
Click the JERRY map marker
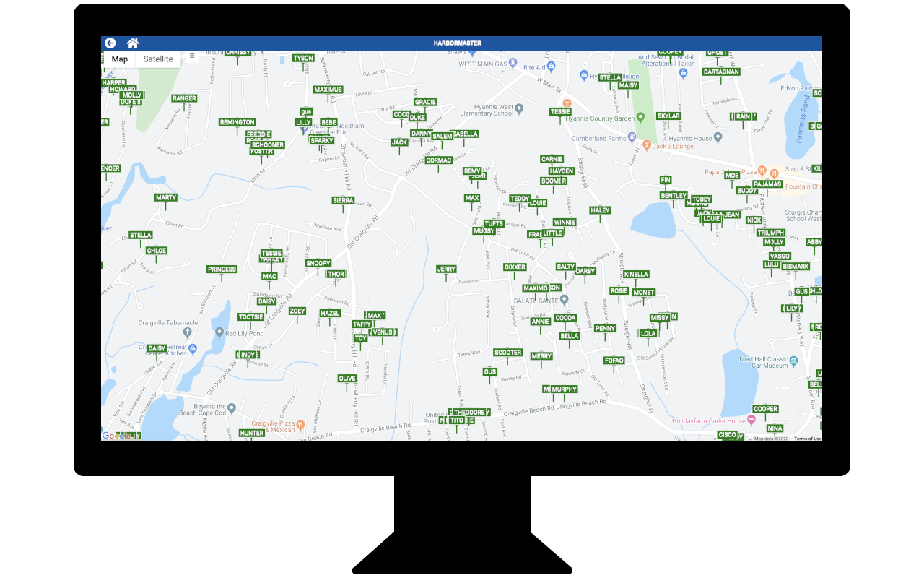coord(446,269)
